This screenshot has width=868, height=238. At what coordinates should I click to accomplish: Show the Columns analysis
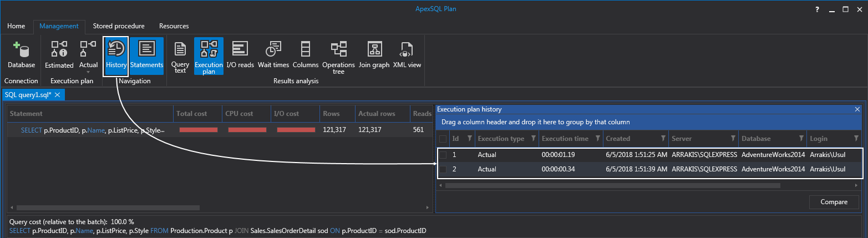pyautogui.click(x=306, y=56)
